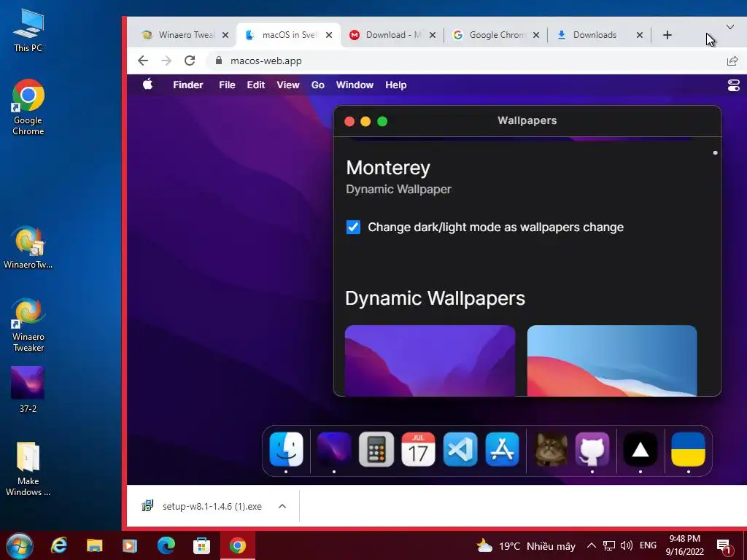Close the Downloads tab
747x560 pixels.
tap(640, 35)
